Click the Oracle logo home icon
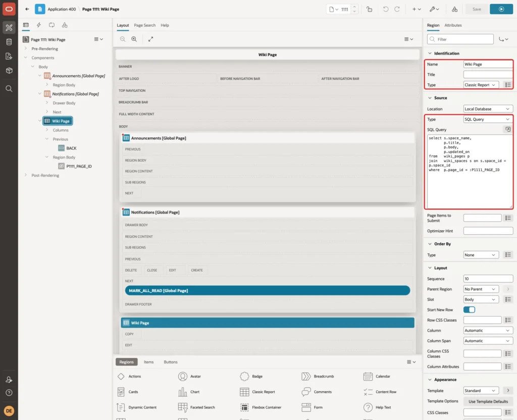The image size is (517, 420). [9, 9]
